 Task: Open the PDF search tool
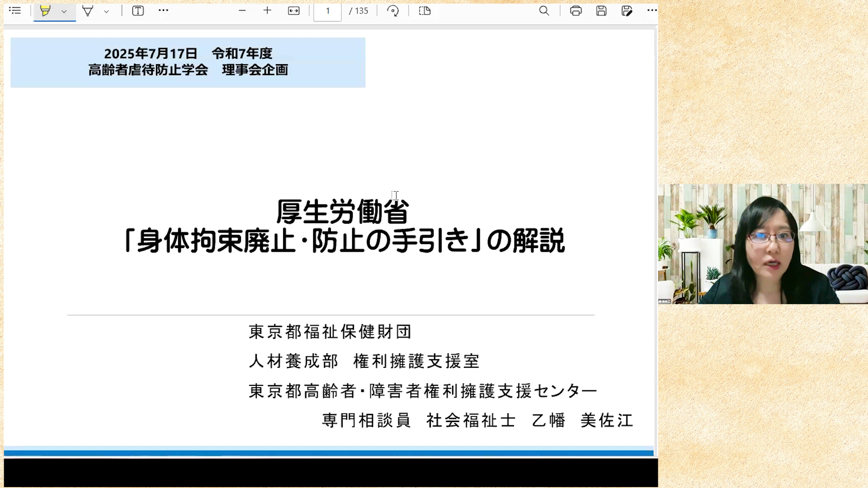click(544, 11)
